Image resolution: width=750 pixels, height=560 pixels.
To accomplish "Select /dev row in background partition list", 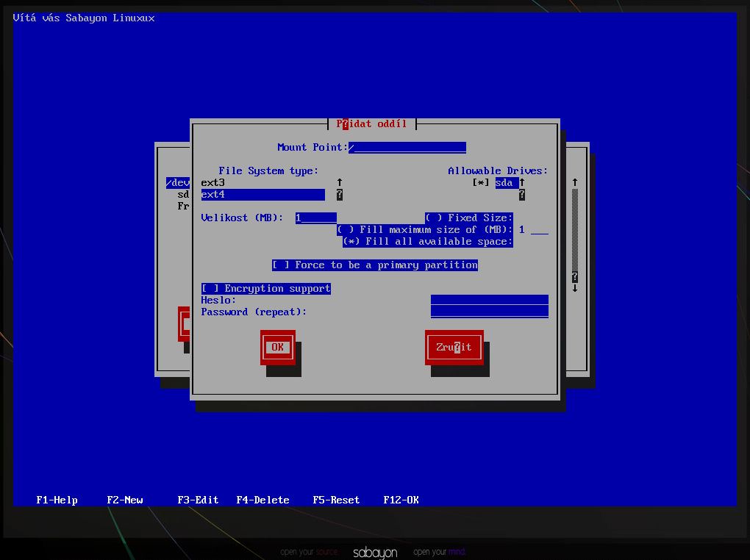I will (x=177, y=183).
